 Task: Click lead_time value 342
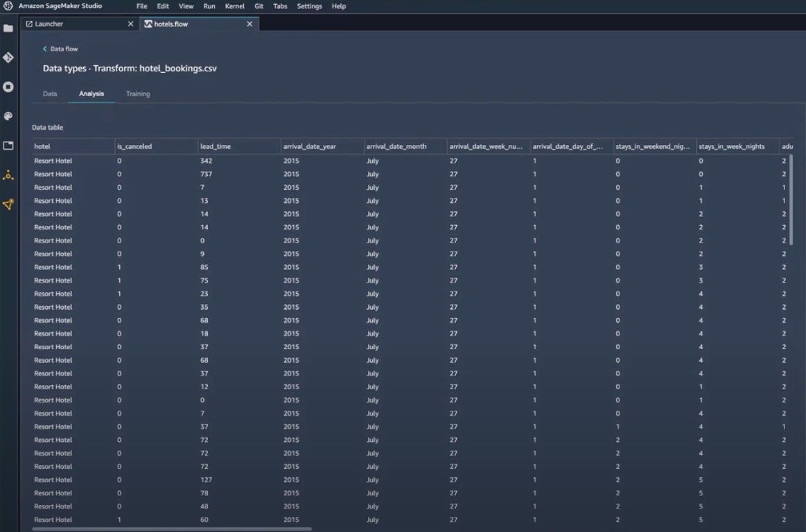(206, 161)
